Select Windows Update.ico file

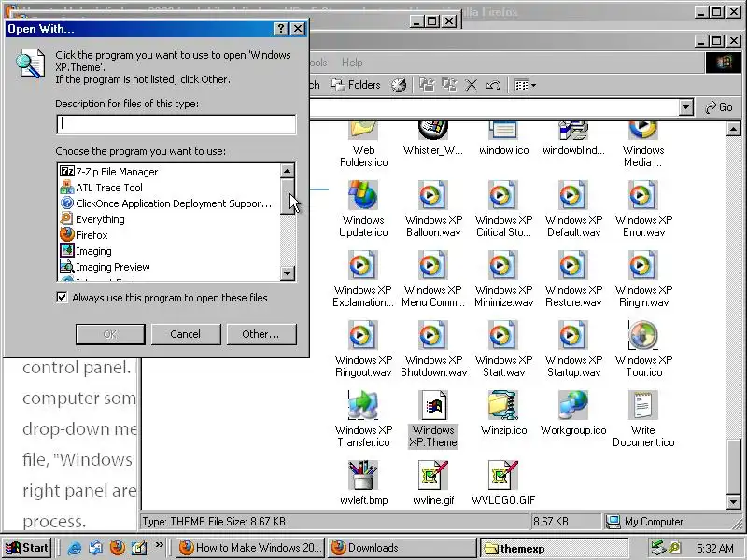pyautogui.click(x=363, y=209)
